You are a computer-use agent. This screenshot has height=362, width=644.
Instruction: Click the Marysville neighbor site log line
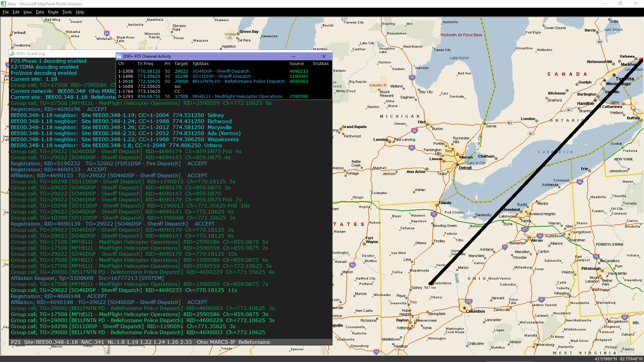point(121,127)
